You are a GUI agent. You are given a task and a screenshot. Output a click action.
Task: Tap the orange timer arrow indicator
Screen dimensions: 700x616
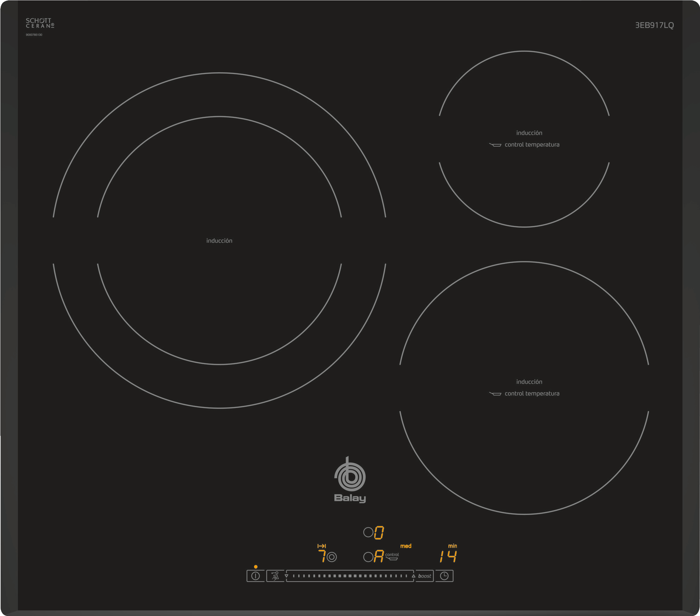click(321, 546)
